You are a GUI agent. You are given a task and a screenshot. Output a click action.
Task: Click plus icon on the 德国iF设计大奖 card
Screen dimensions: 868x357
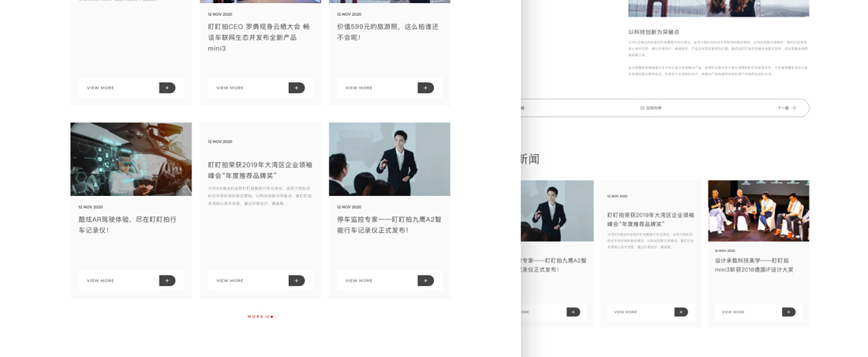click(x=788, y=312)
